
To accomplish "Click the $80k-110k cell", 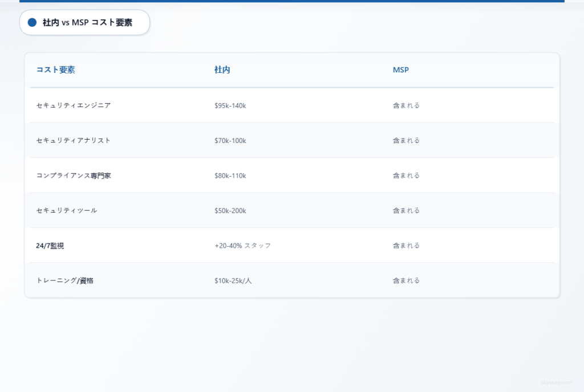I will pyautogui.click(x=230, y=175).
